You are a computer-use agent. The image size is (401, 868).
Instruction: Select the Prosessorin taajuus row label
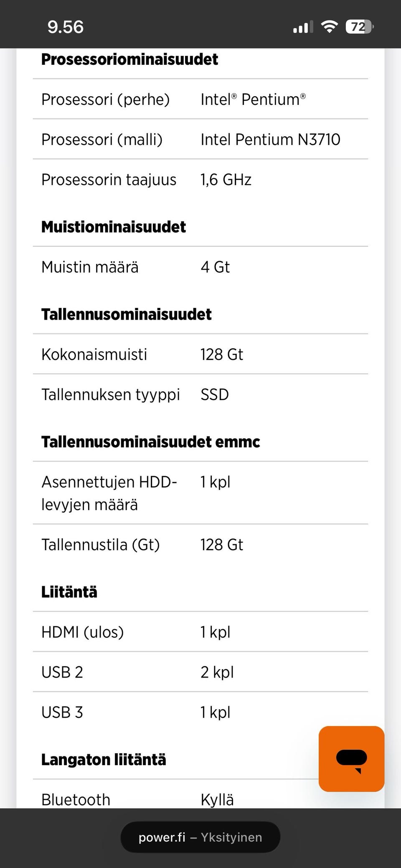109,180
